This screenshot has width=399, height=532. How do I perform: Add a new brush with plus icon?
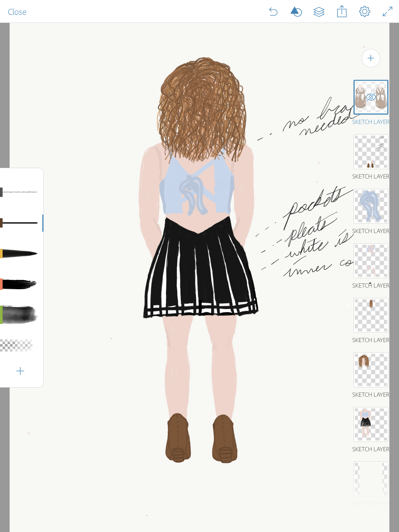tap(20, 371)
